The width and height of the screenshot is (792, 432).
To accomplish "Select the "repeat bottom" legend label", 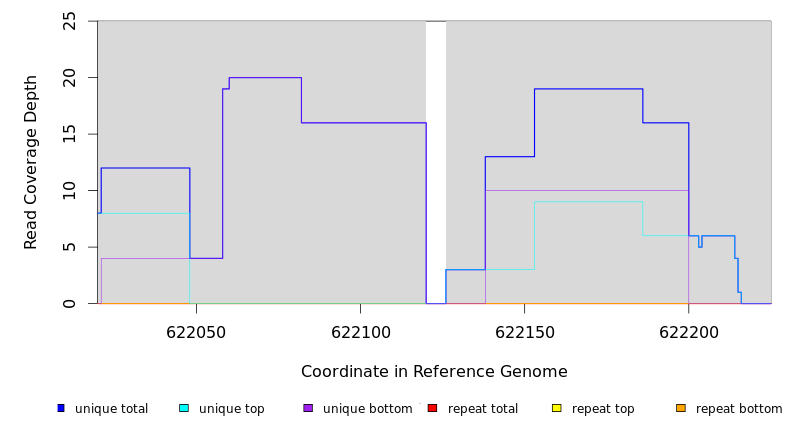I will 739,409.
